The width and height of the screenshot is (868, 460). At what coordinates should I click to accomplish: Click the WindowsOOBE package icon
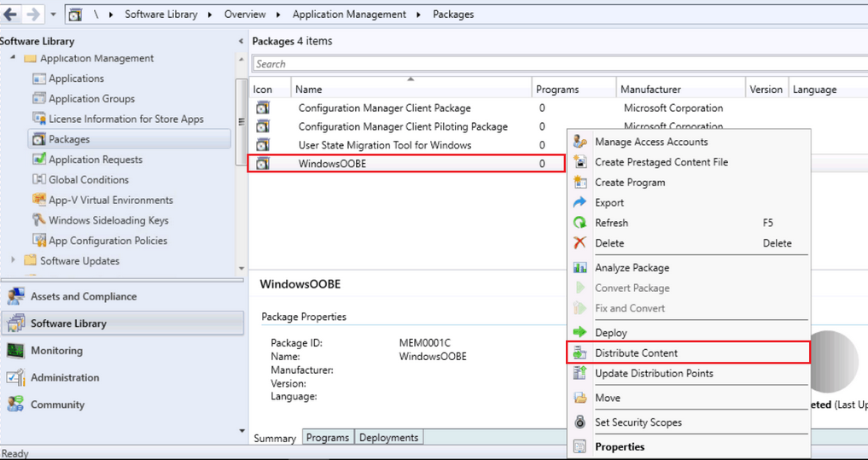tap(263, 163)
